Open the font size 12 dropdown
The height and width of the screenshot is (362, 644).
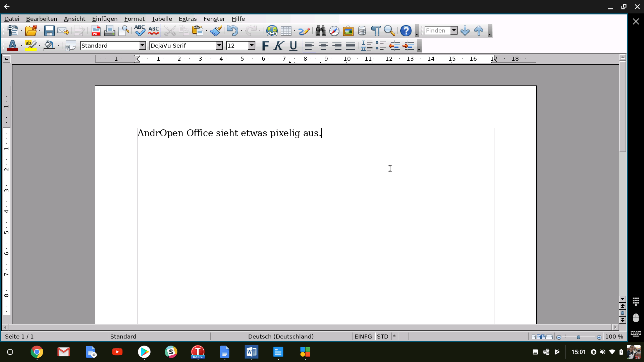[x=252, y=46]
